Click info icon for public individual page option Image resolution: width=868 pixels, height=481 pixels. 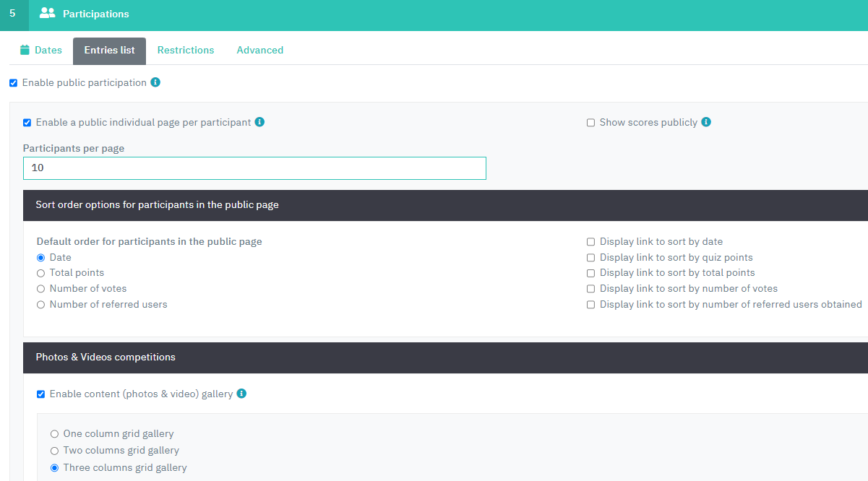(x=259, y=122)
